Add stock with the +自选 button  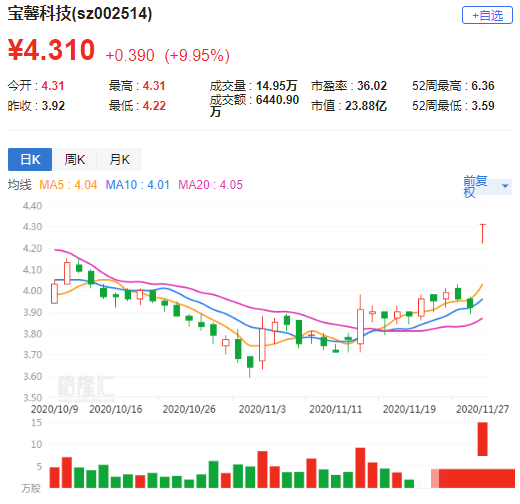tap(487, 15)
